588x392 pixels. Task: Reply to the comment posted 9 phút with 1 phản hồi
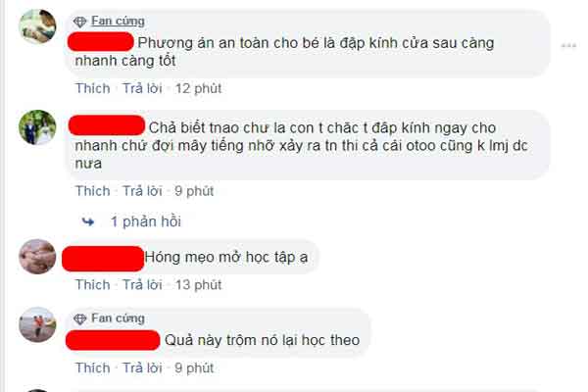click(142, 191)
